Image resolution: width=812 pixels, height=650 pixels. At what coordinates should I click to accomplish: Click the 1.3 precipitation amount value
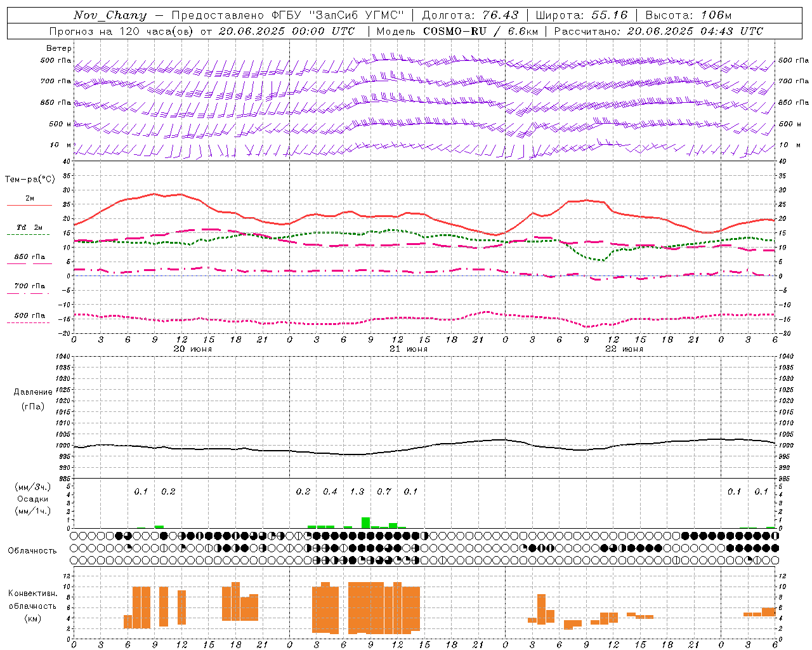357,491
